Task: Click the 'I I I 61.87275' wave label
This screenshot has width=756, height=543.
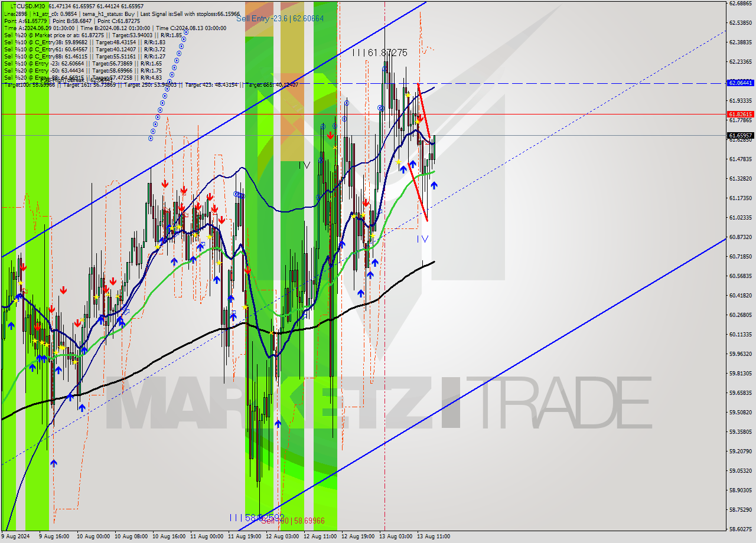Action: click(x=380, y=53)
